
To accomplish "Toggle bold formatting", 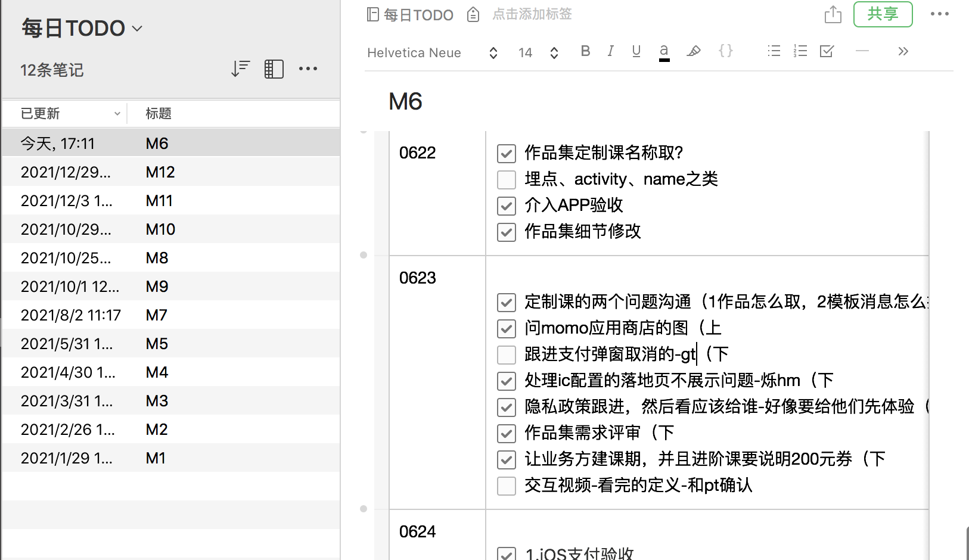I will click(586, 51).
